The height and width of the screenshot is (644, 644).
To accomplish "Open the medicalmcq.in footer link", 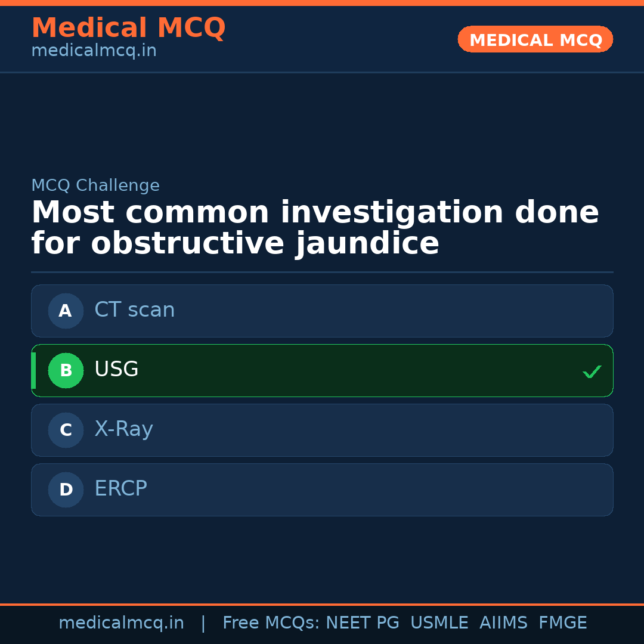I will point(122,622).
